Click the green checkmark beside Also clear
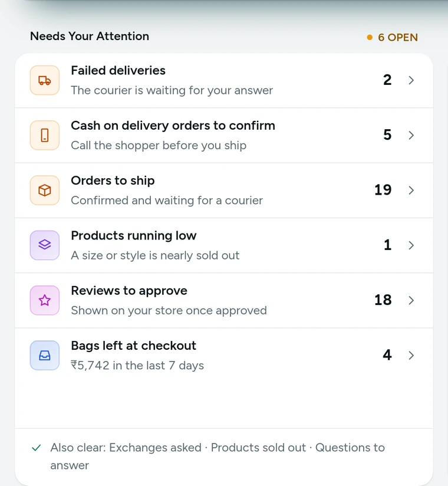448x486 pixels. pyautogui.click(x=37, y=448)
